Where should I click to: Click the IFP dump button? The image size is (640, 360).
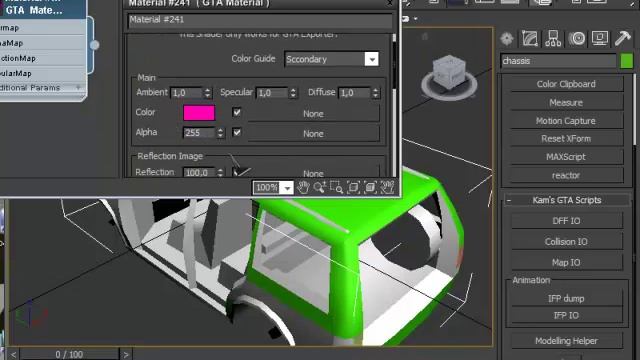pos(566,298)
